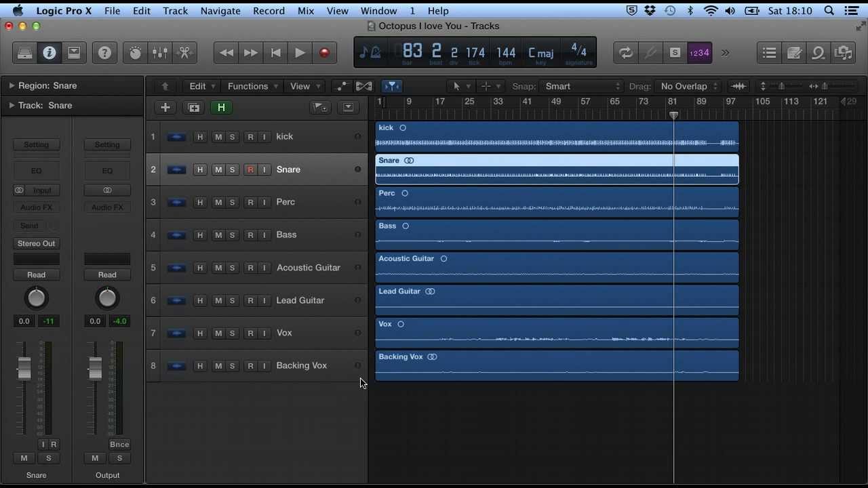
Task: Open the tracks Edit menu
Action: click(x=201, y=86)
